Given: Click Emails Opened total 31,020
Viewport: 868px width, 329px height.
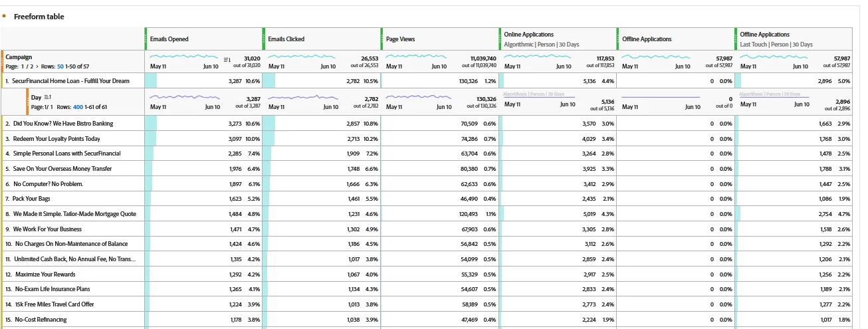Looking at the screenshot, I should tap(252, 58).
